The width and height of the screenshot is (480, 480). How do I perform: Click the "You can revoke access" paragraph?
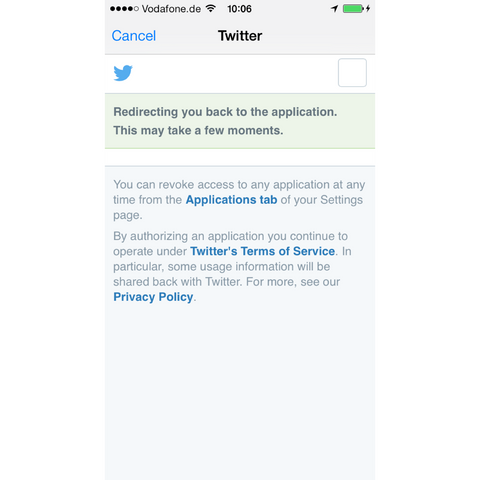pos(239,200)
